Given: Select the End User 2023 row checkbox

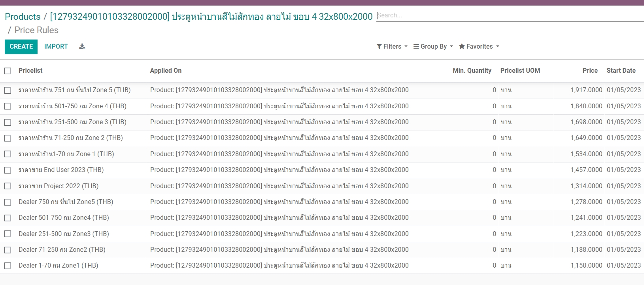Looking at the screenshot, I should (8, 170).
